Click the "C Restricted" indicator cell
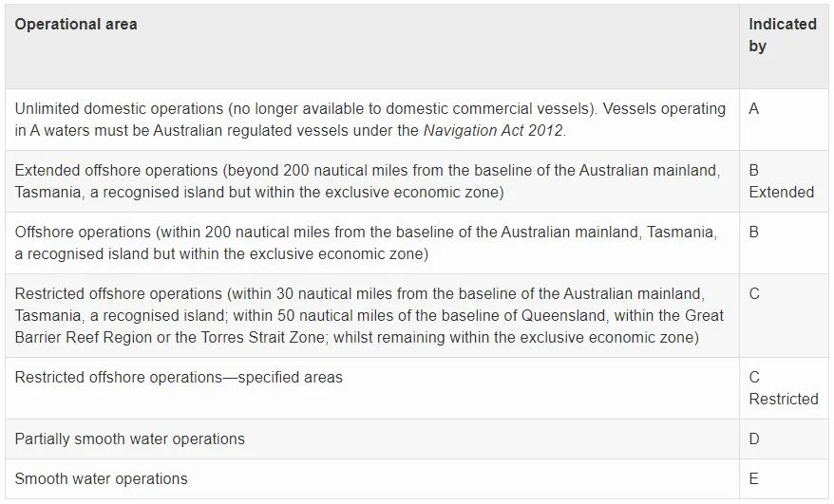 [783, 388]
